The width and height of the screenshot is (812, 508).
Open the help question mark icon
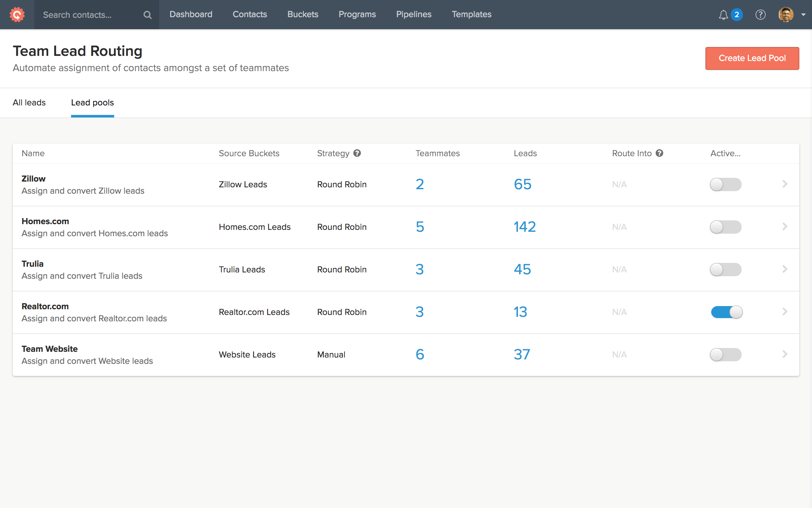click(x=760, y=15)
